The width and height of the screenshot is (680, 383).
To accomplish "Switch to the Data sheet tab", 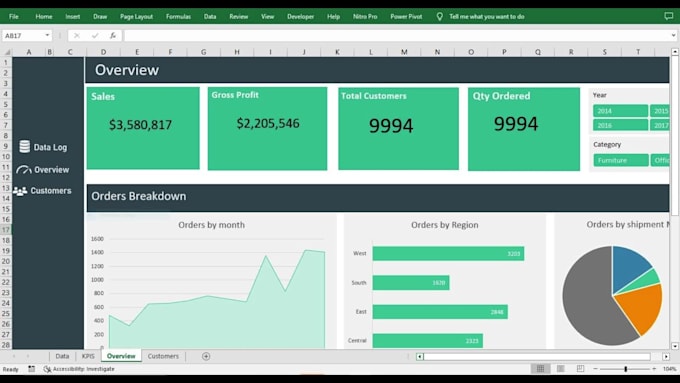I will click(62, 356).
